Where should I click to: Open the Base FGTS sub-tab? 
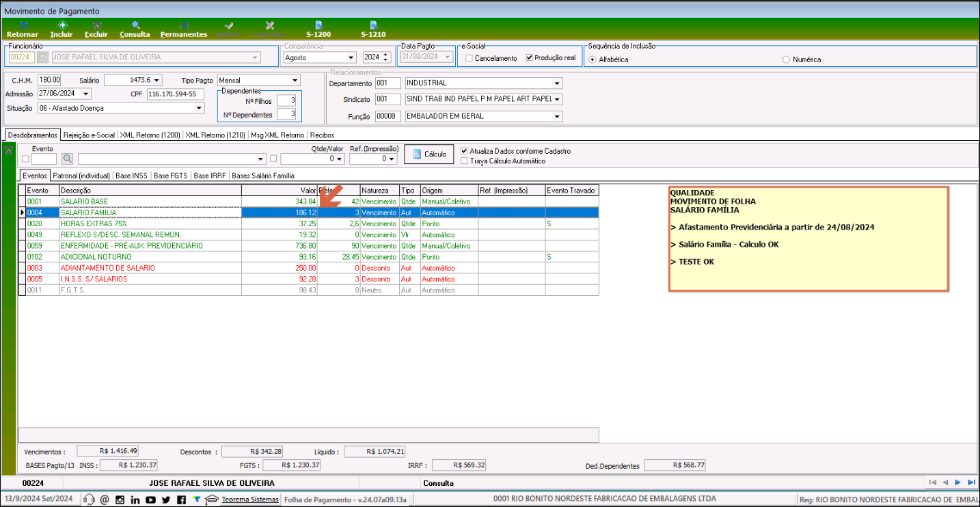point(171,176)
